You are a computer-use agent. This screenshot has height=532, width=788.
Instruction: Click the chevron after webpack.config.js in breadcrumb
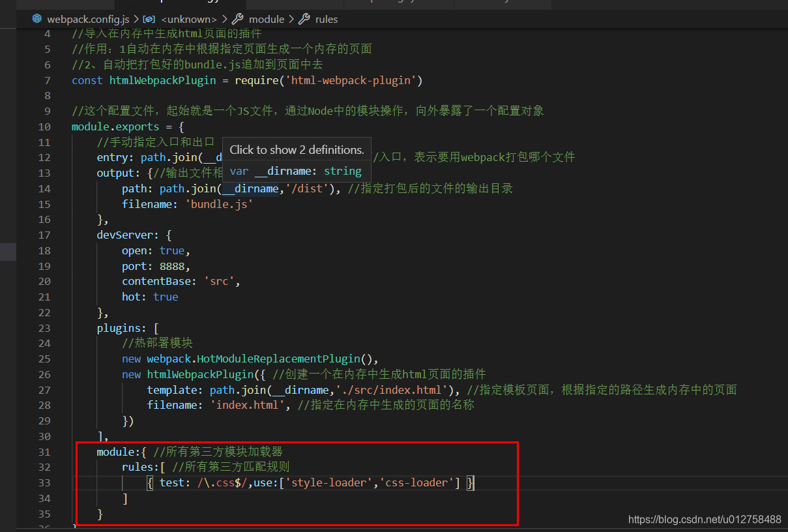136,19
